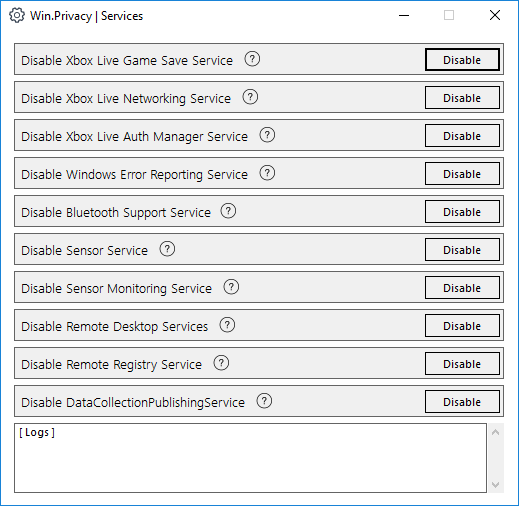Disable the Xbox Live Networking Service
Image resolution: width=519 pixels, height=506 pixels.
coord(462,98)
